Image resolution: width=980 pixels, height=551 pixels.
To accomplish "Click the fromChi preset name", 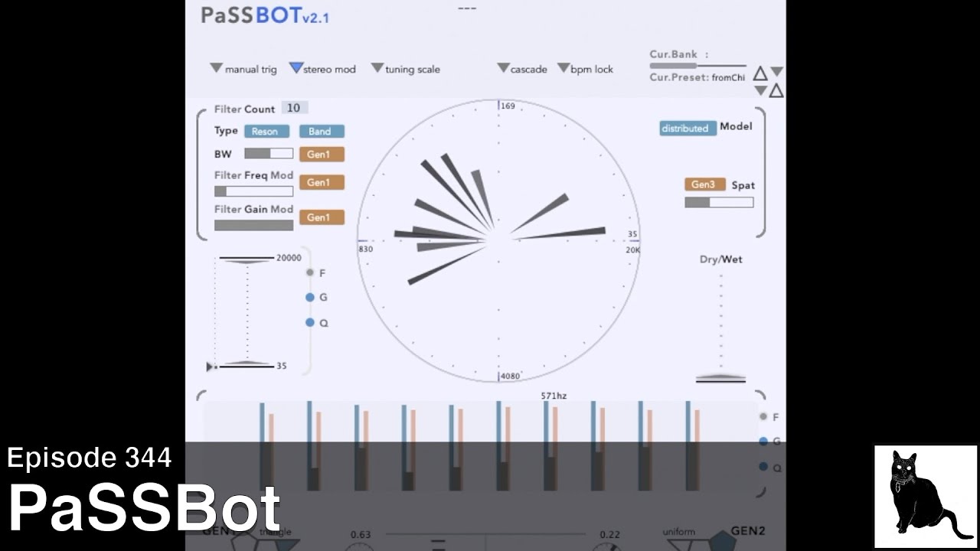I will click(728, 77).
